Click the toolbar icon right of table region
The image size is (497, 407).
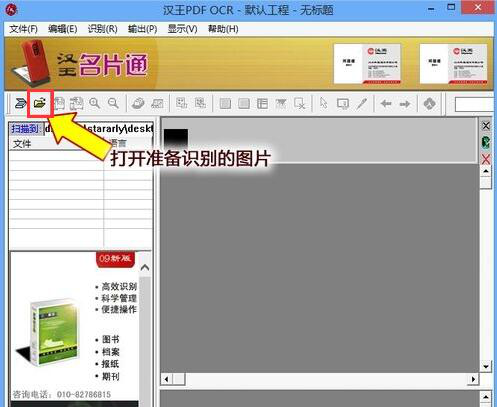(281, 104)
